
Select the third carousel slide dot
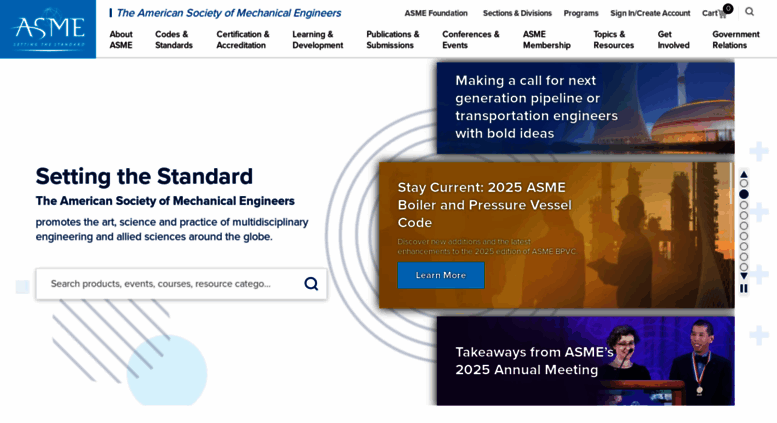click(x=744, y=205)
